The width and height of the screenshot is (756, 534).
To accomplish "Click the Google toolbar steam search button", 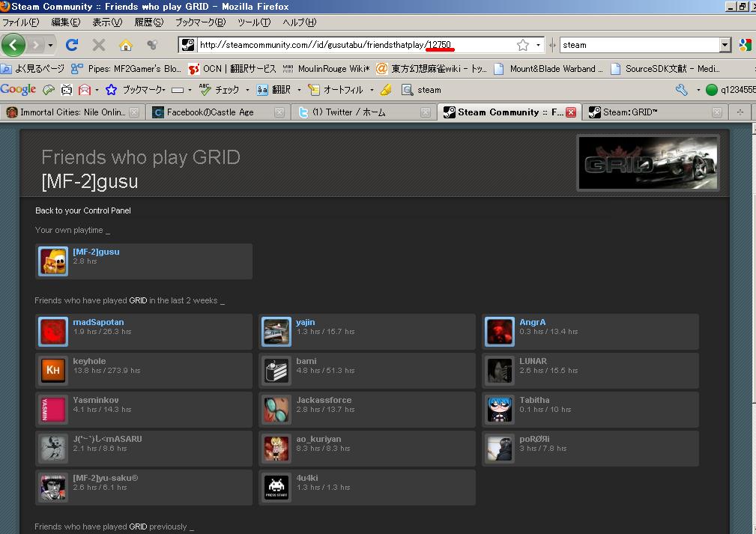I will [421, 90].
